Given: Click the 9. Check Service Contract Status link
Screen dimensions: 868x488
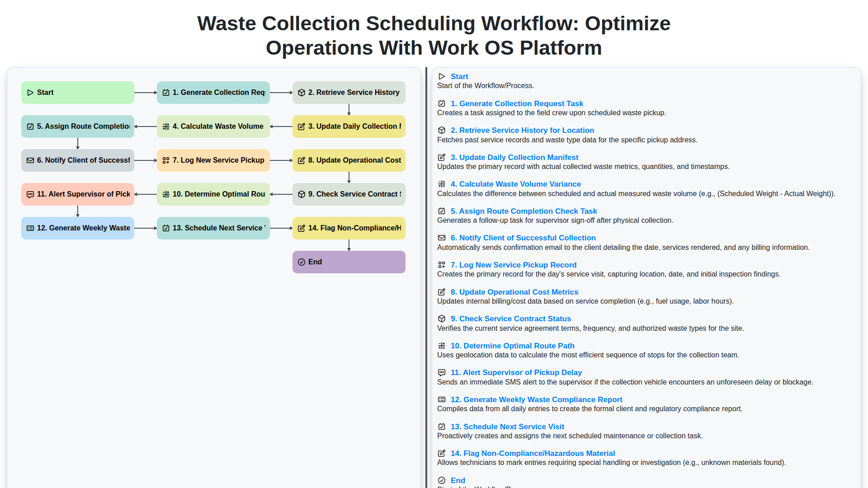Looking at the screenshot, I should pos(510,319).
